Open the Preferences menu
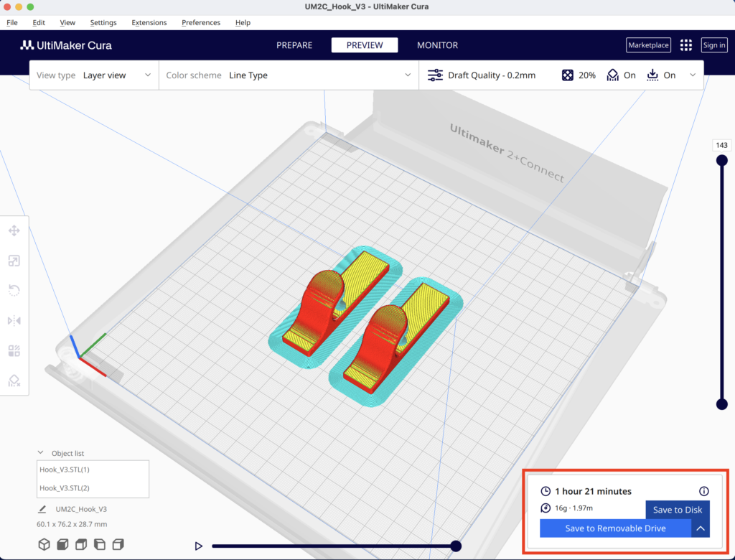 click(201, 22)
